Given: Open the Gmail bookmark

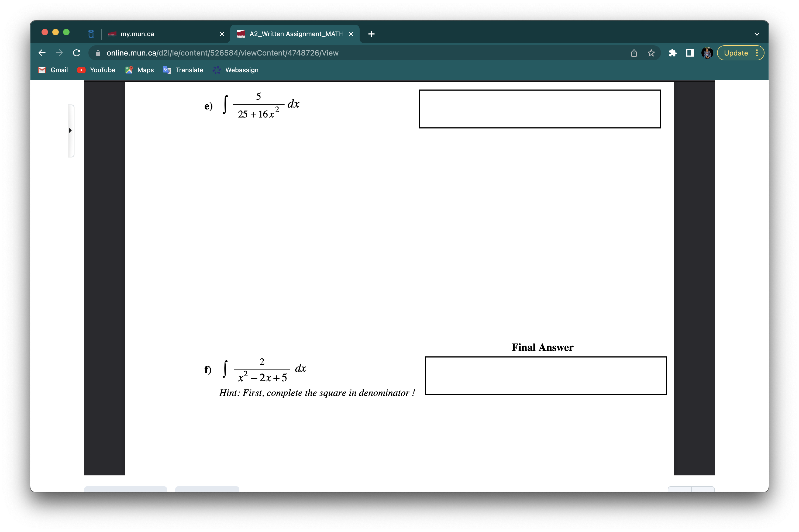Looking at the screenshot, I should coord(53,70).
